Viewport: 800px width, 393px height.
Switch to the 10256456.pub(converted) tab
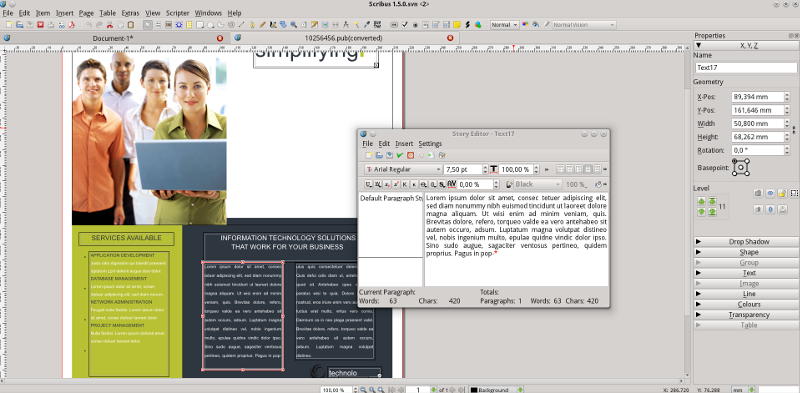point(343,38)
